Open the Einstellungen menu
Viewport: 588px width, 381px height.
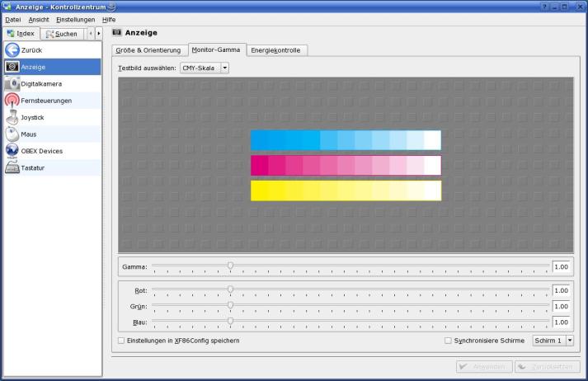76,19
